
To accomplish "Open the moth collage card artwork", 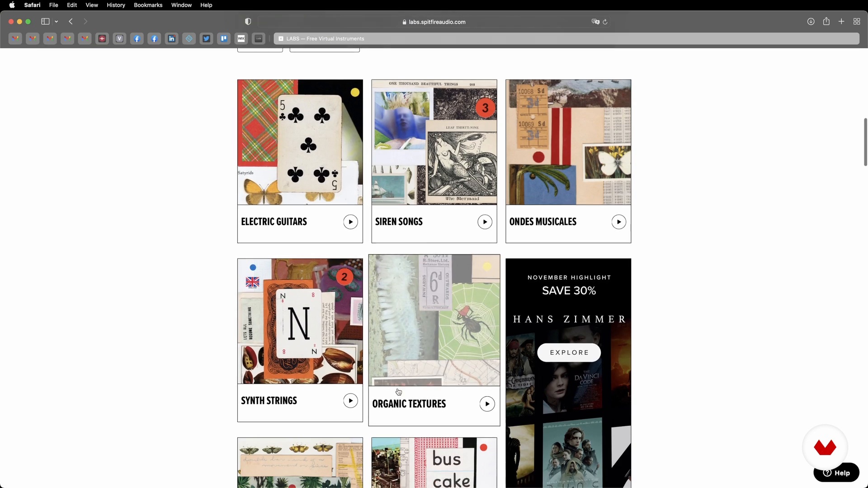I will [300, 463].
